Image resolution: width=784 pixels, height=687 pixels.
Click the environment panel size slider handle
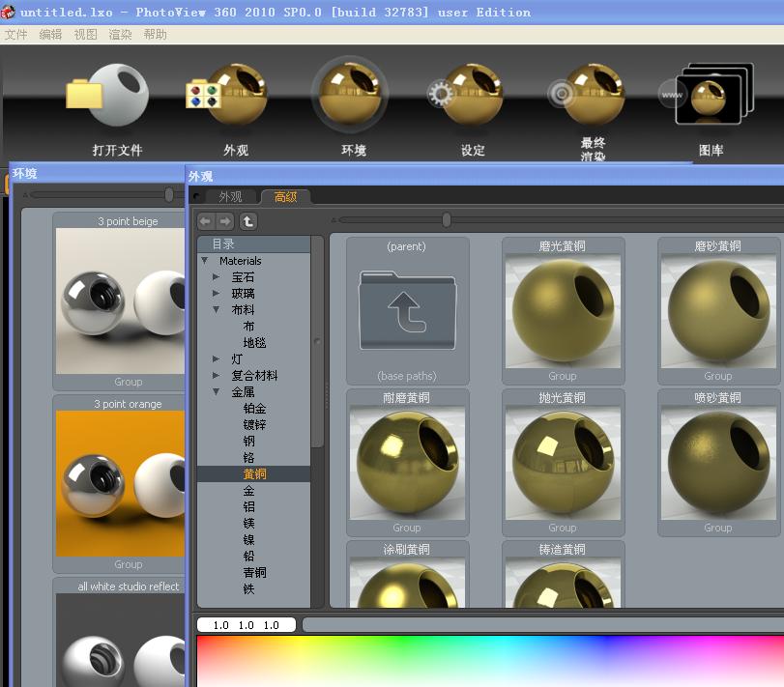point(169,194)
